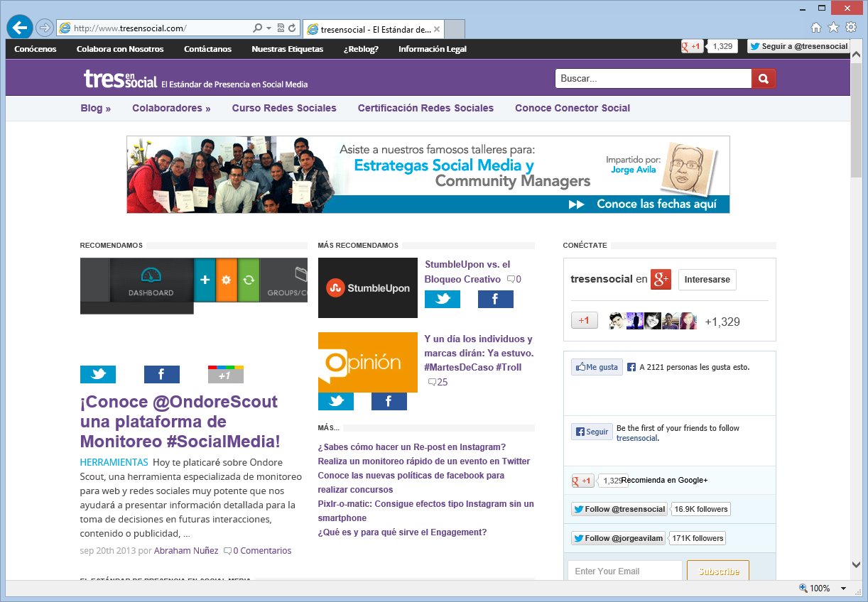Open monitoreo rápido de evento Twitter link
The image size is (868, 602).
coord(424,461)
